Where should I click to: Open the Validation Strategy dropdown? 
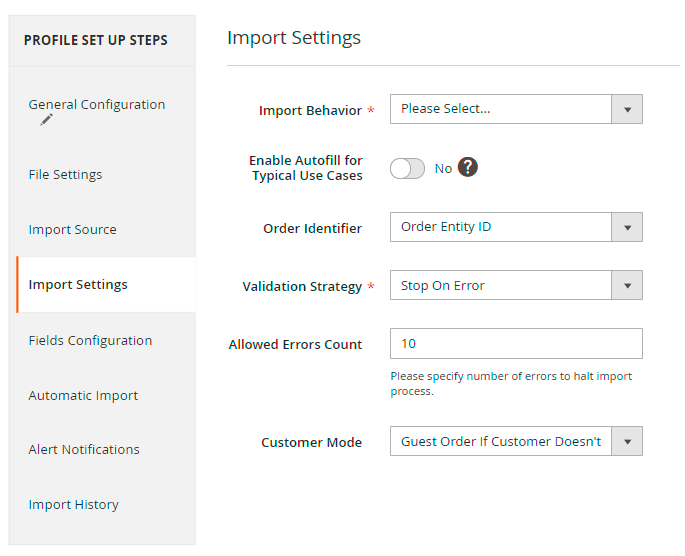tap(501, 286)
